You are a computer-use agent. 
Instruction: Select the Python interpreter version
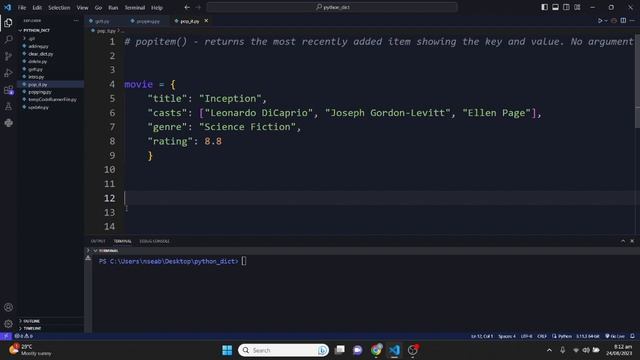588,336
